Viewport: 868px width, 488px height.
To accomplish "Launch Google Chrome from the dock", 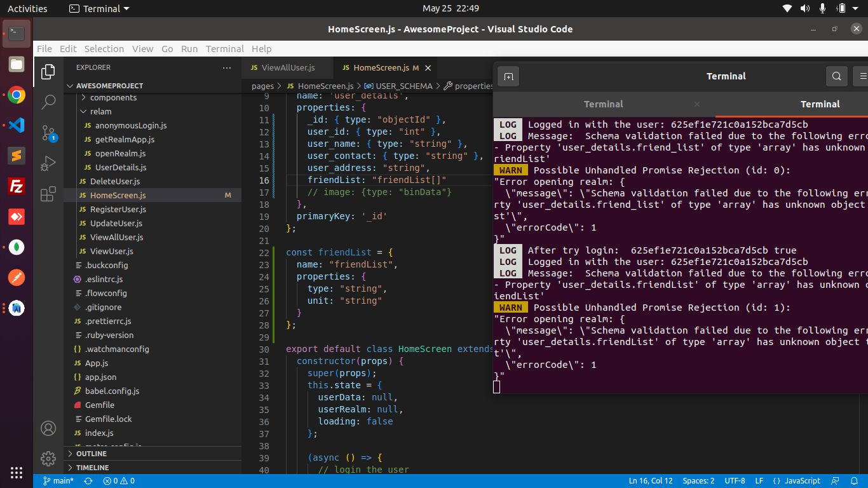I will (17, 95).
